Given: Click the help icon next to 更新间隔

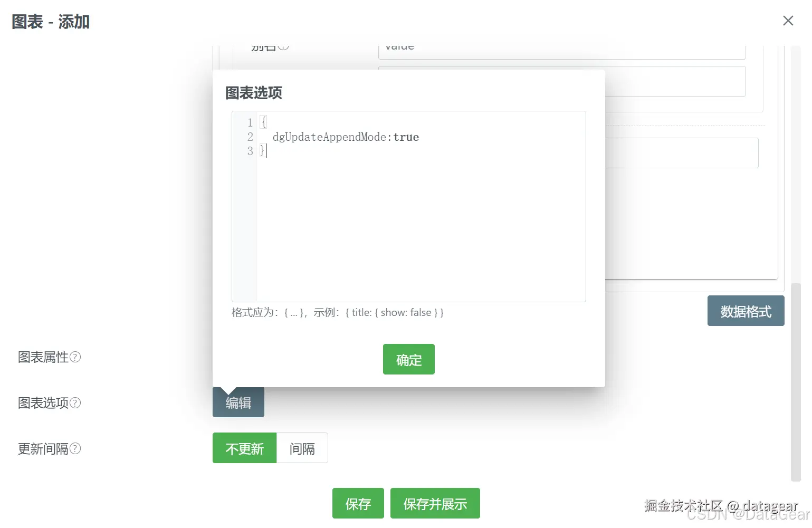Looking at the screenshot, I should pos(75,449).
